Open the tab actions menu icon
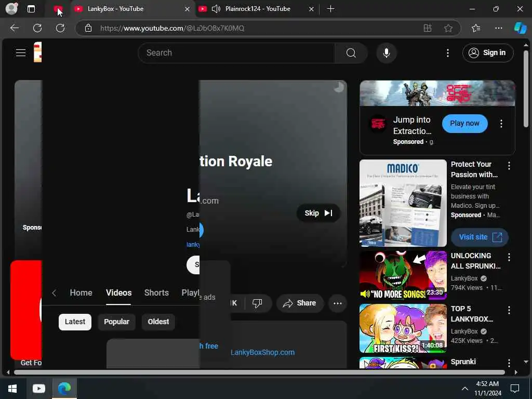Screen dimensions: 532x399 click(31, 9)
